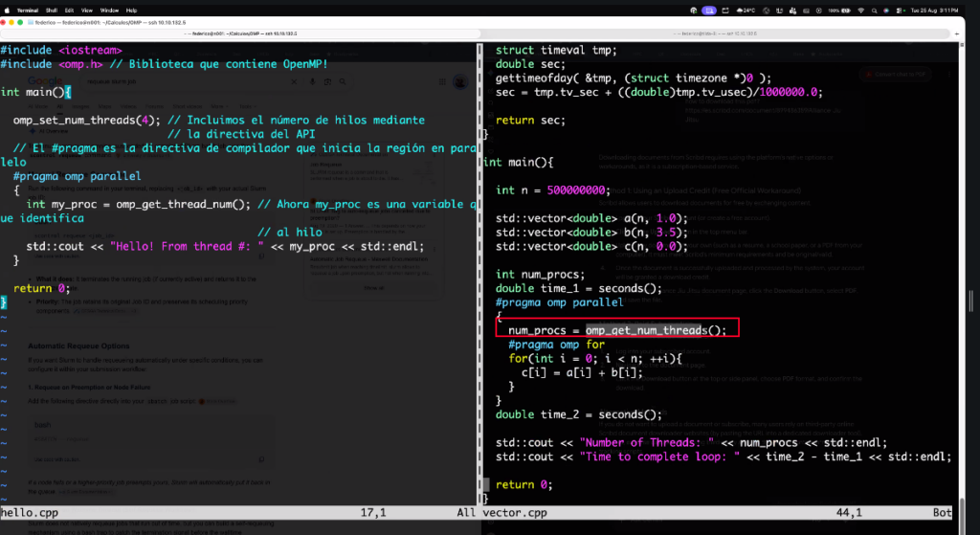Click the #include <omp.h> line
The width and height of the screenshot is (980, 535).
pos(164,64)
